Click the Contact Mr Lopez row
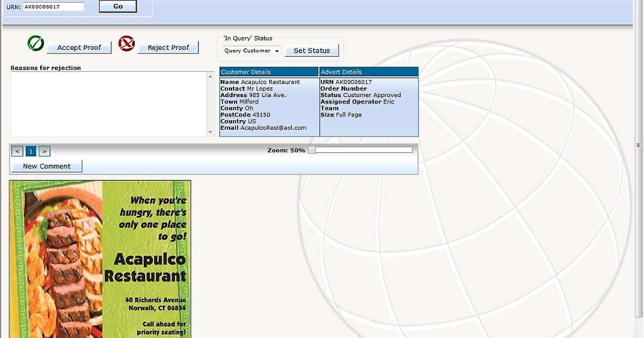The height and width of the screenshot is (338, 644). (x=246, y=89)
